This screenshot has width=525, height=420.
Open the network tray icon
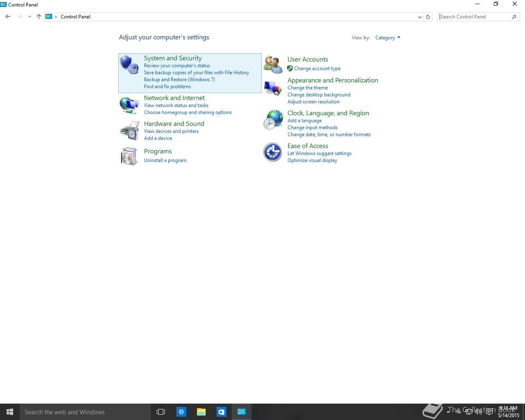(x=469, y=412)
